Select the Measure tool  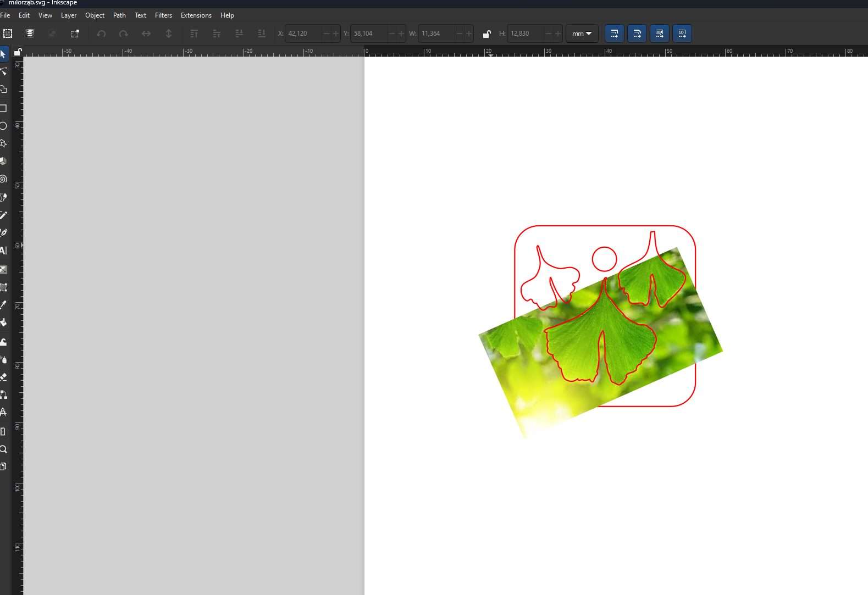coord(3,431)
